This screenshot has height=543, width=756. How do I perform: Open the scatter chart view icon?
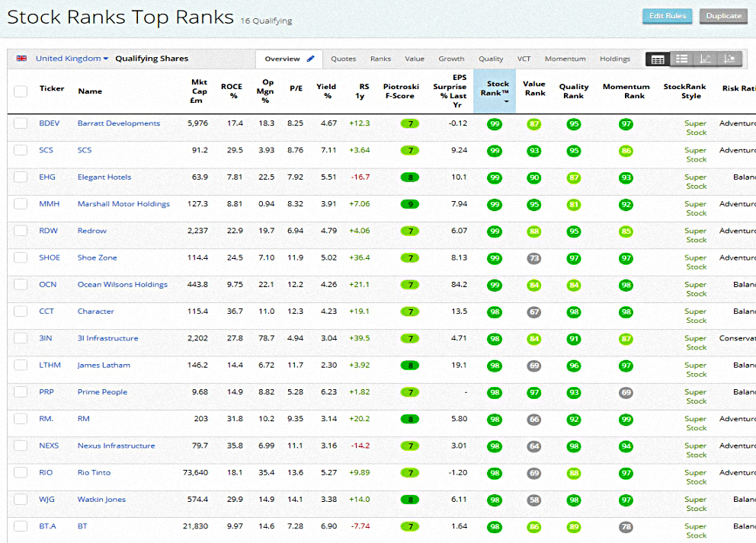point(729,59)
